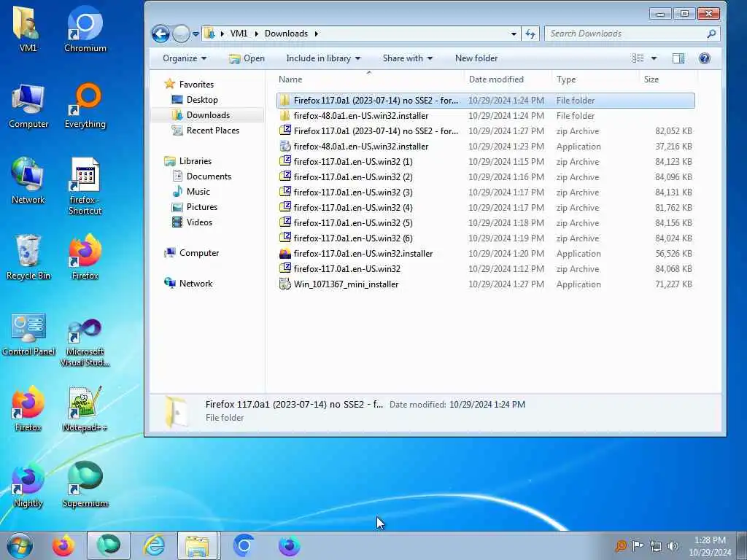Image resolution: width=747 pixels, height=560 pixels.
Task: Open Firefox from the taskbar
Action: tap(63, 545)
